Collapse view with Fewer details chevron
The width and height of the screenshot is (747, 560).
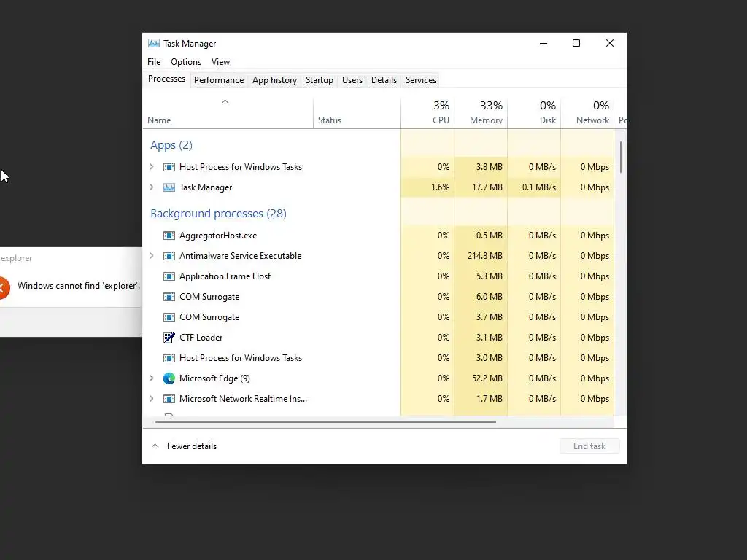(155, 446)
